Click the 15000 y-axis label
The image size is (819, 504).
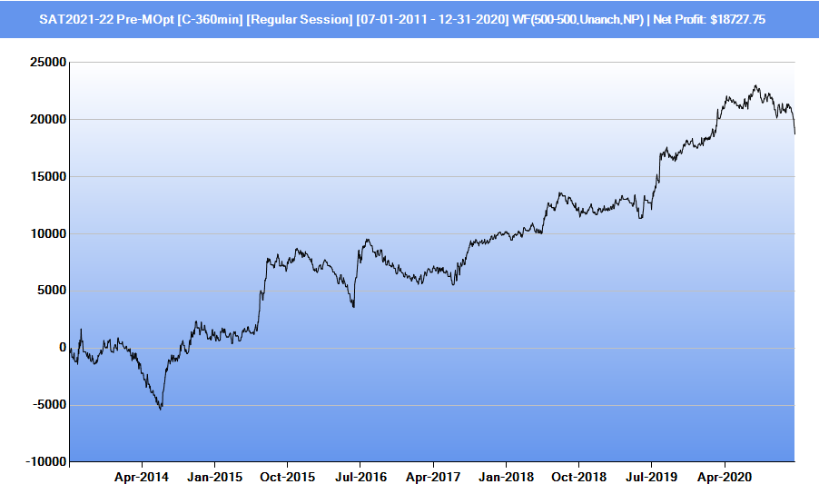tap(48, 176)
